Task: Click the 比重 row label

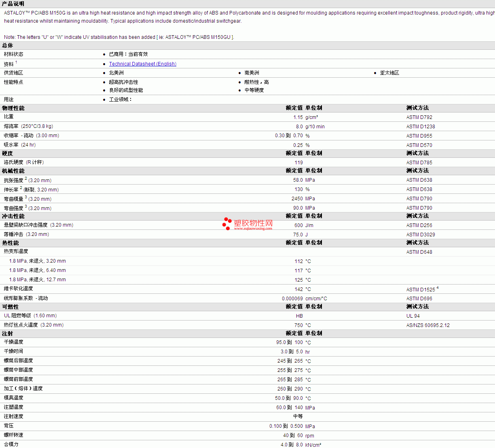Action: 9,117
